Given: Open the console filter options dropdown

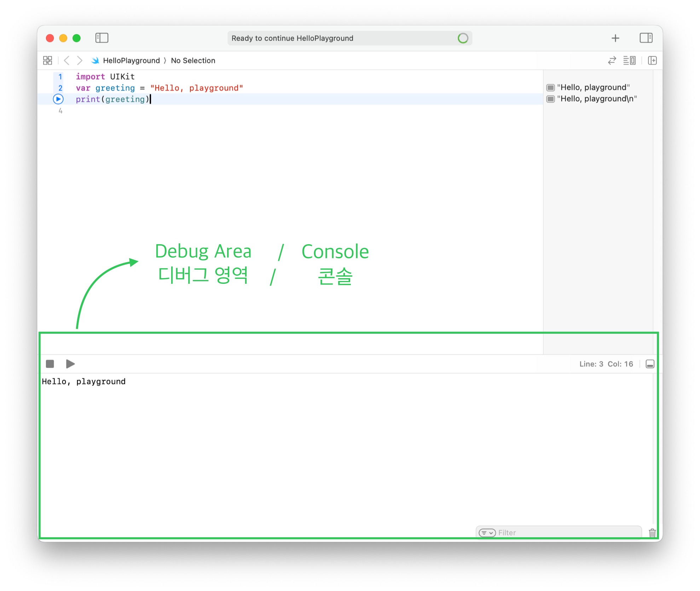Looking at the screenshot, I should [x=487, y=533].
